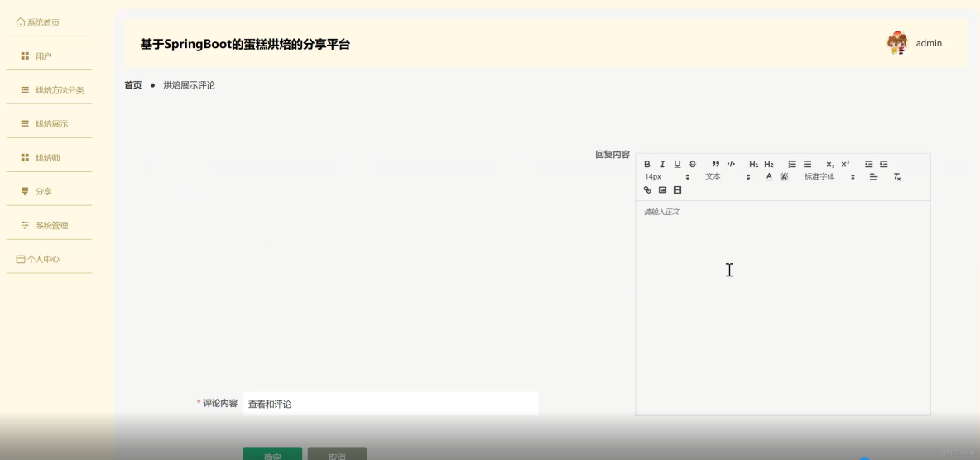Click into the 回复内容 editor text area
The image size is (980, 460).
[x=782, y=308]
